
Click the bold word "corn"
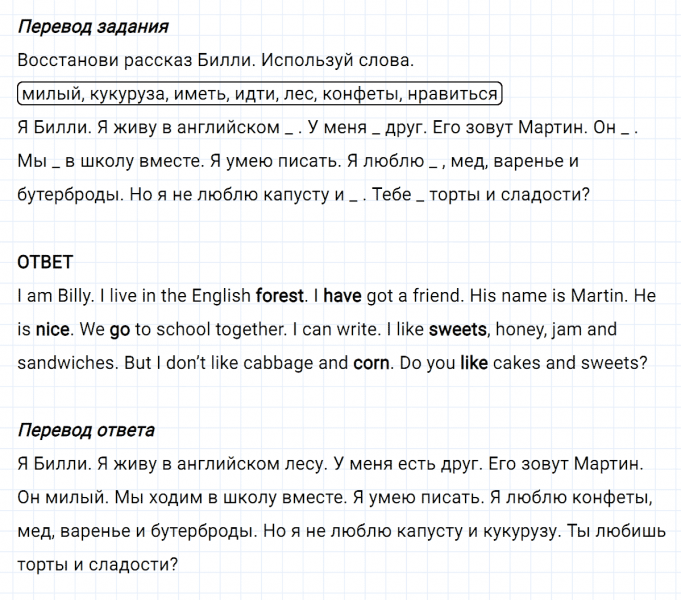(x=372, y=363)
